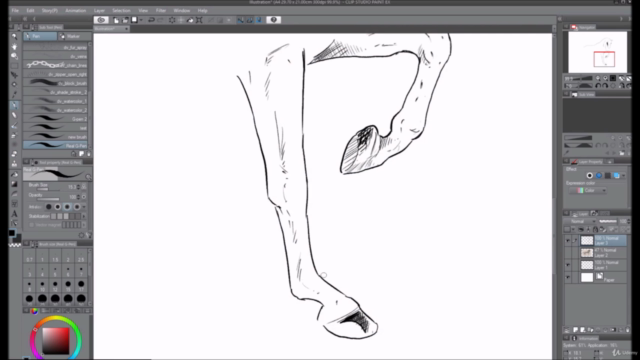This screenshot has width=640, height=360.
Task: Toggle visibility of Paper layer
Action: point(568,278)
